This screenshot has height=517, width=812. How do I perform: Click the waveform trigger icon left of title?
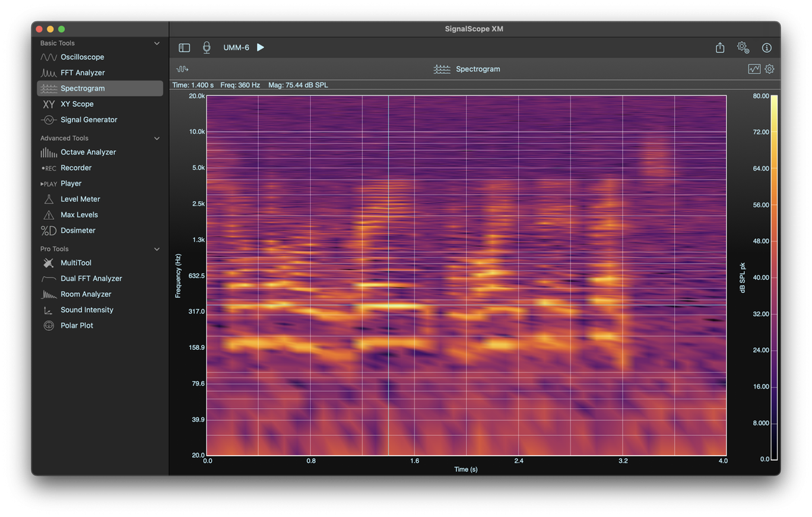(182, 69)
